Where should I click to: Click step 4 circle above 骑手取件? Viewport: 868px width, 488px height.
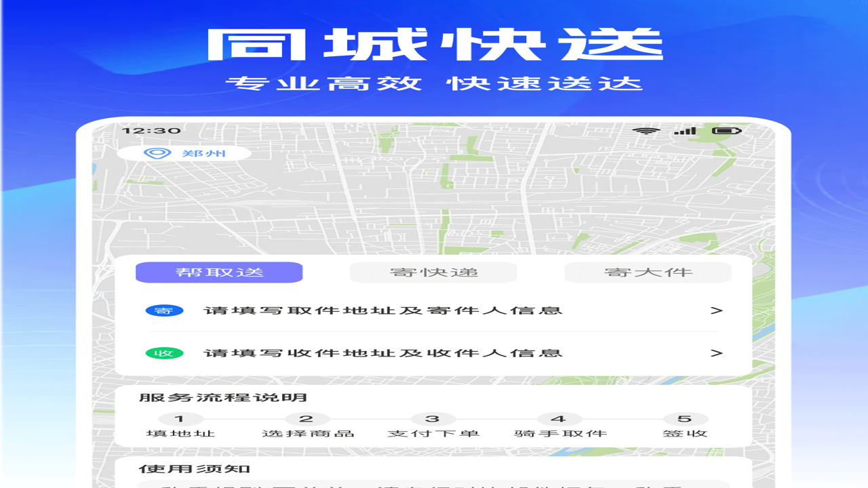[559, 419]
